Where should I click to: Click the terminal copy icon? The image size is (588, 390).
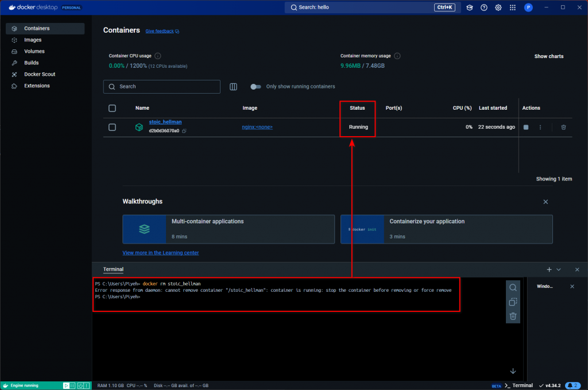click(x=513, y=302)
